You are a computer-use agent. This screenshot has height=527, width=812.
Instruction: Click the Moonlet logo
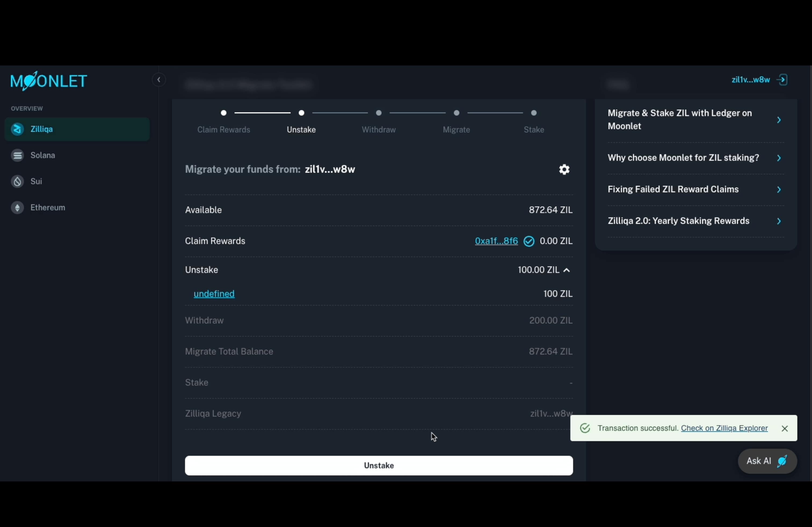tap(49, 81)
